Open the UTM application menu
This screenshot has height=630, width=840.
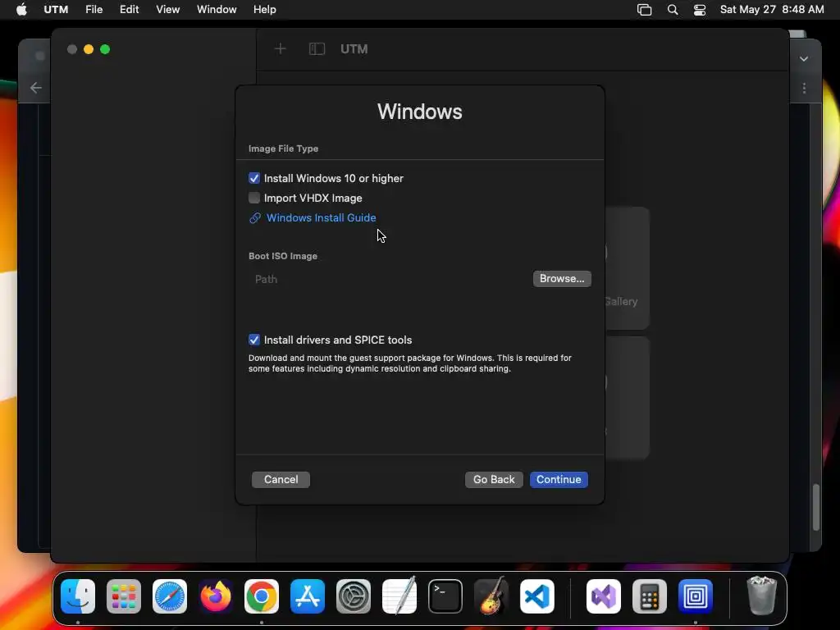click(x=56, y=10)
